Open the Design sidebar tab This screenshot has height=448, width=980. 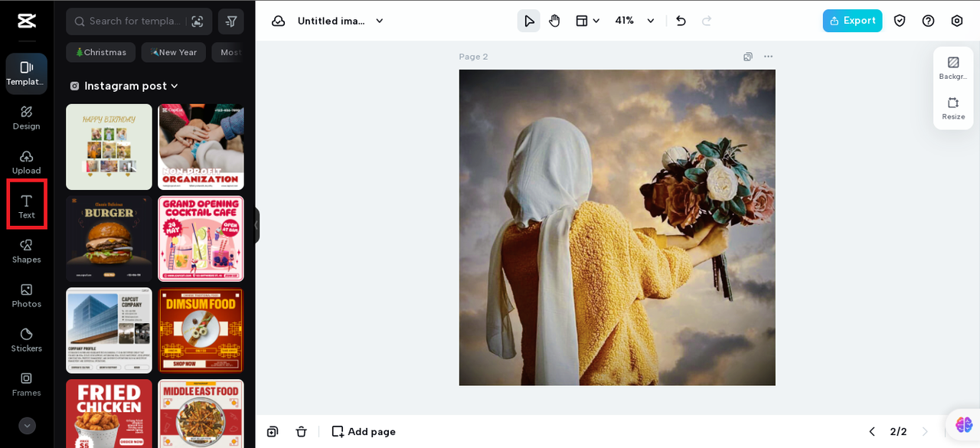click(x=27, y=118)
